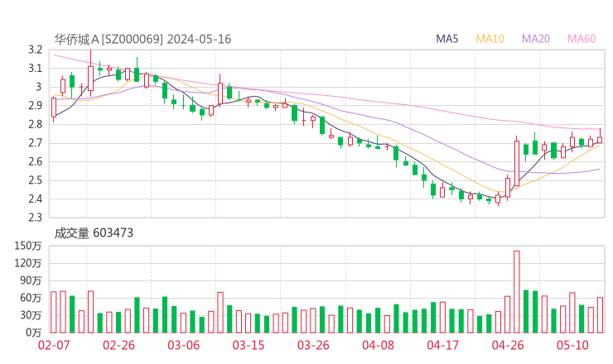613x364 pixels.
Task: Click the 3.1 price axis label
Action: pos(35,69)
